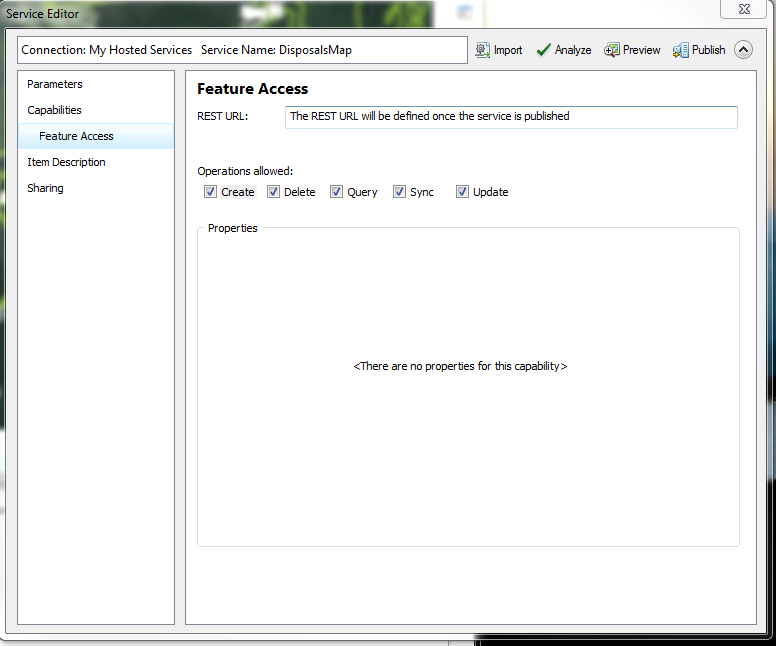Disable the Query operation checkbox
This screenshot has height=646, width=776.
coord(337,192)
